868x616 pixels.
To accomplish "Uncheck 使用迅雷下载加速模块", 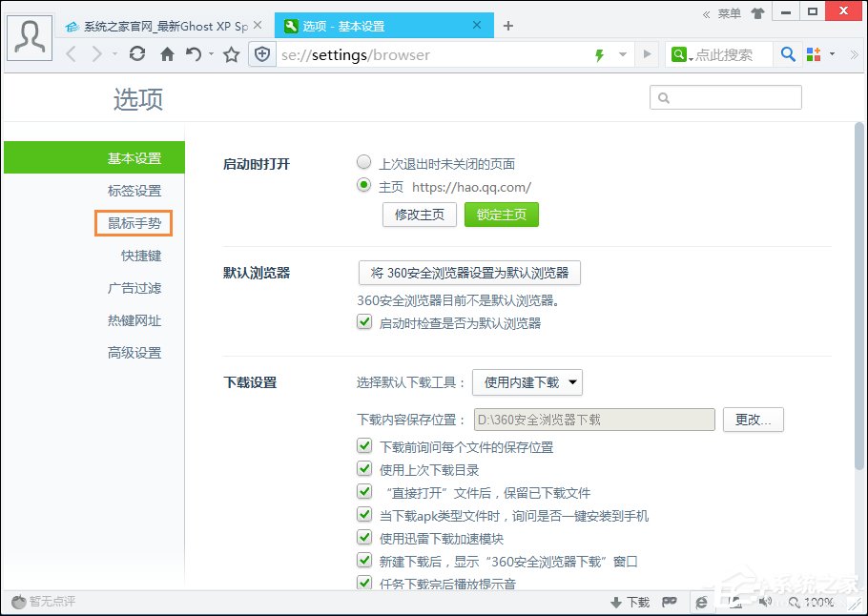I will point(364,537).
